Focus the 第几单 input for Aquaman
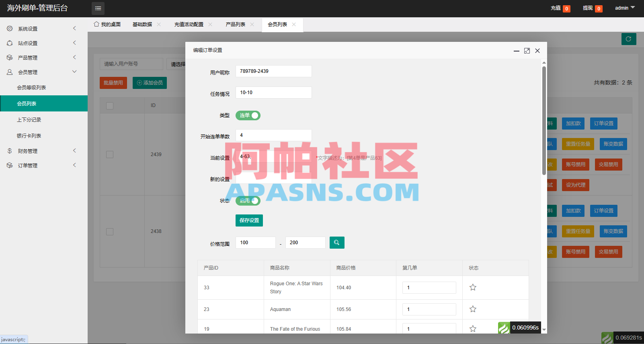 coord(429,309)
